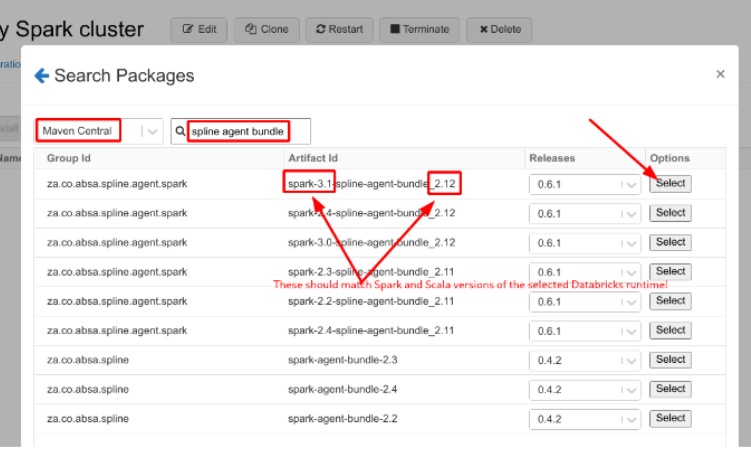Select the spark-2.4-spline-agent-bundle_2.11 package
Viewport: 751px width, 449px height.
click(x=670, y=330)
